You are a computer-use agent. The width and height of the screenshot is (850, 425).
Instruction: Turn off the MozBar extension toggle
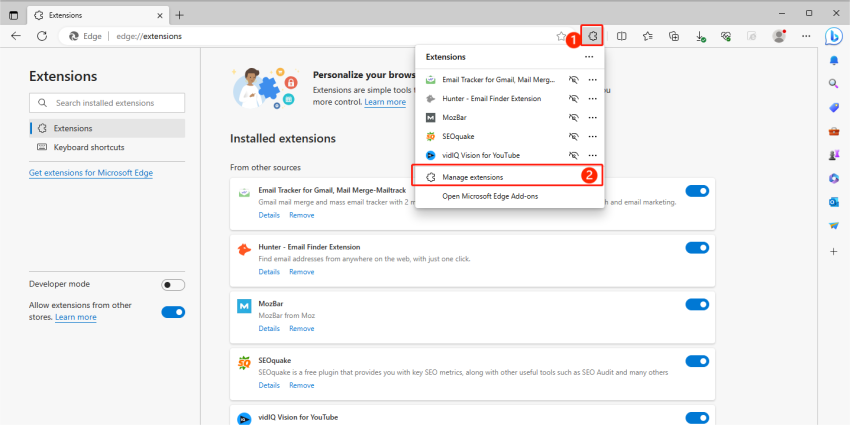click(x=697, y=304)
